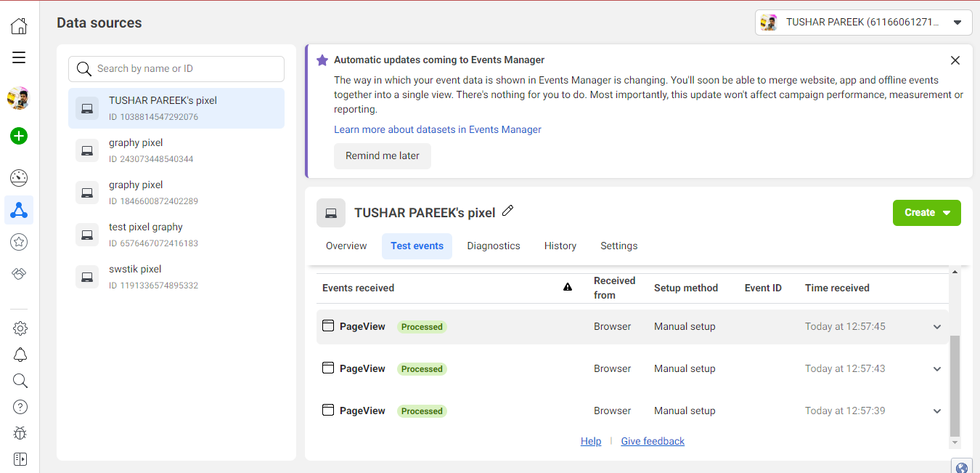980x473 pixels.
Task: Click the Search by name or ID field
Action: pos(176,68)
